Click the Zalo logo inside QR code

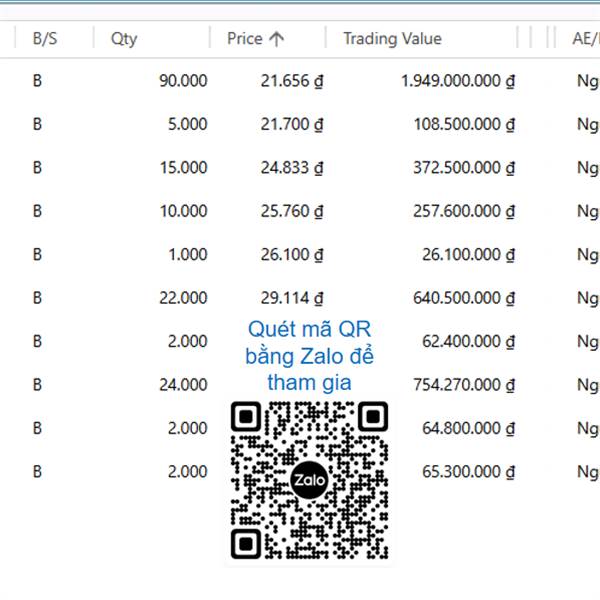(x=309, y=480)
